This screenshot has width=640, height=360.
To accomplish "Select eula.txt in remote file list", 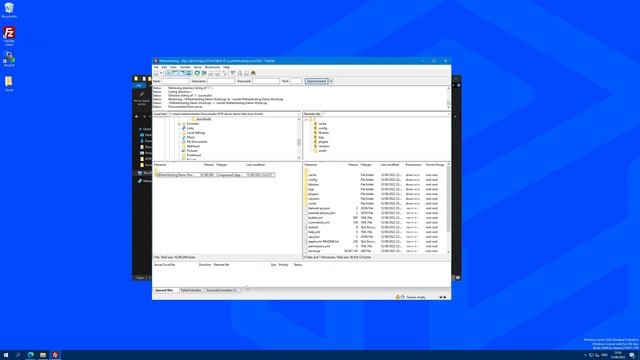I will click(x=313, y=227).
